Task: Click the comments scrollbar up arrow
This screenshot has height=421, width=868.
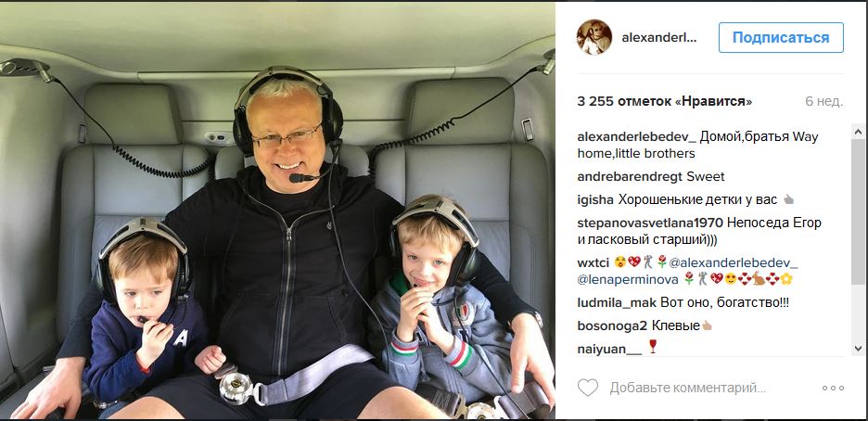Action: point(858,131)
